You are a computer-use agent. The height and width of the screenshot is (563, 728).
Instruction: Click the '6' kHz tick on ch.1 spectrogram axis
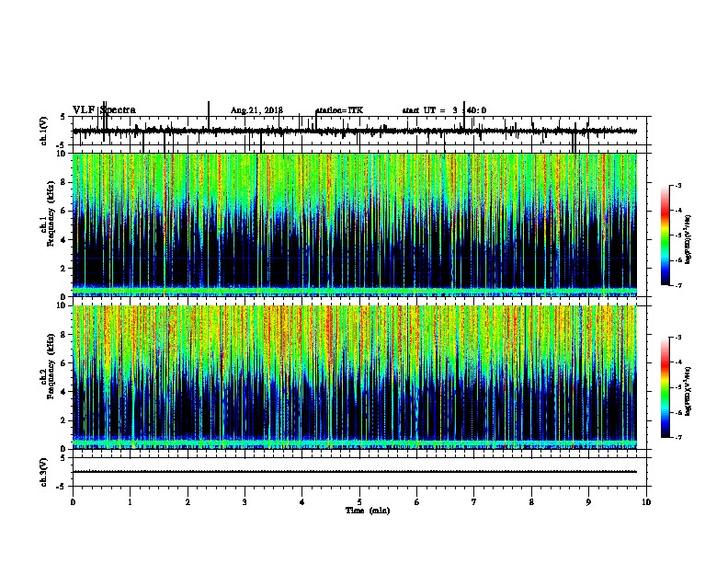(x=63, y=211)
